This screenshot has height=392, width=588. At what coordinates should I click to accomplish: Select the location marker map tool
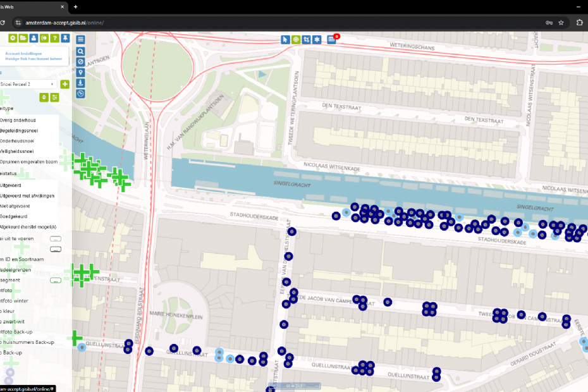pos(80,72)
